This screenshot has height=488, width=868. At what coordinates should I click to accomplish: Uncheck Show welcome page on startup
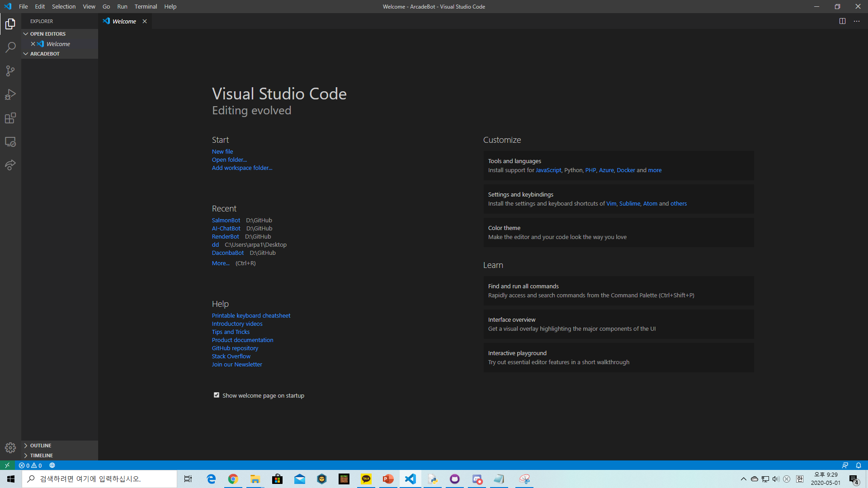pyautogui.click(x=217, y=395)
